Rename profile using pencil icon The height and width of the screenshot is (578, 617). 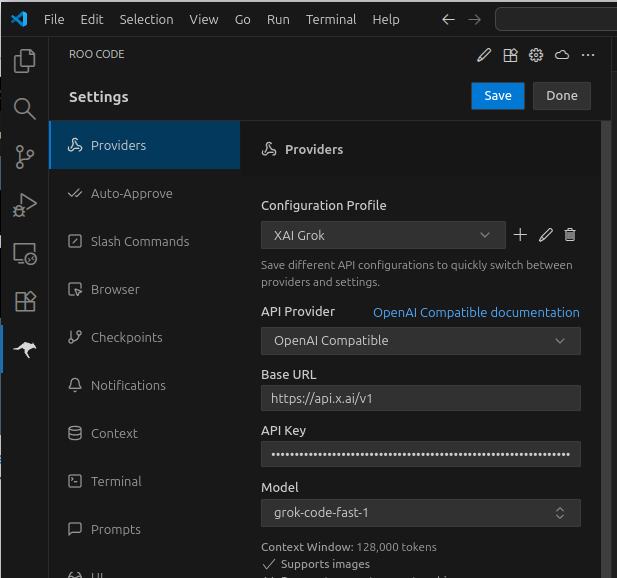tap(545, 235)
